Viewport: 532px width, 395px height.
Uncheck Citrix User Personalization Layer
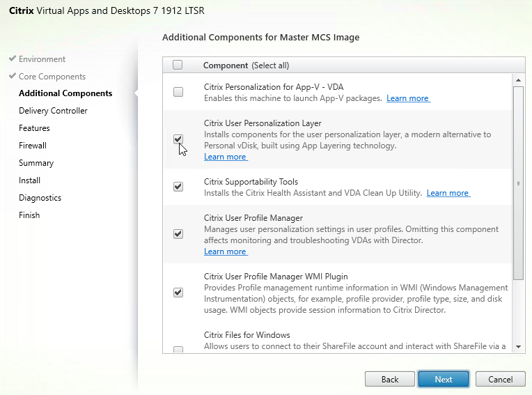click(x=178, y=139)
